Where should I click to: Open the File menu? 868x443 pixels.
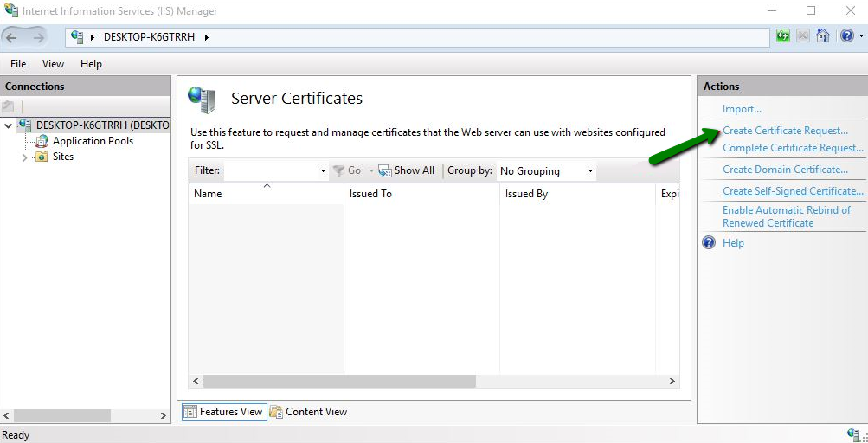(x=18, y=63)
